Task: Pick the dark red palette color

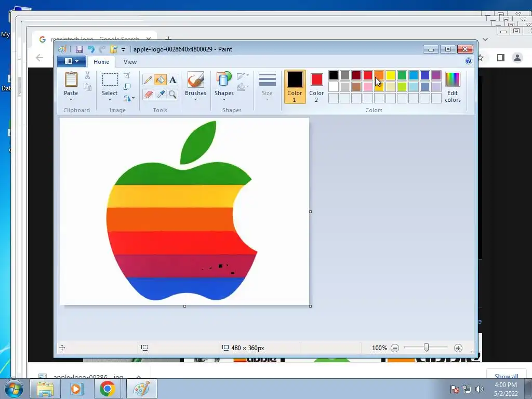Action: [356, 75]
